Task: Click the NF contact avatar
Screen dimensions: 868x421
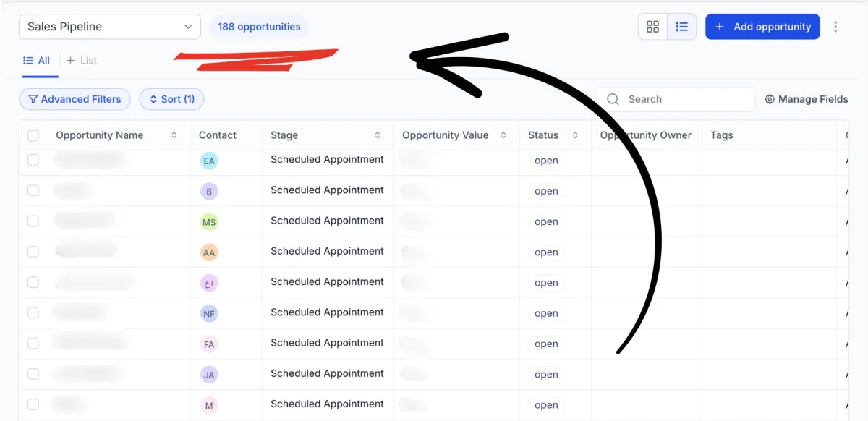Action: [209, 314]
